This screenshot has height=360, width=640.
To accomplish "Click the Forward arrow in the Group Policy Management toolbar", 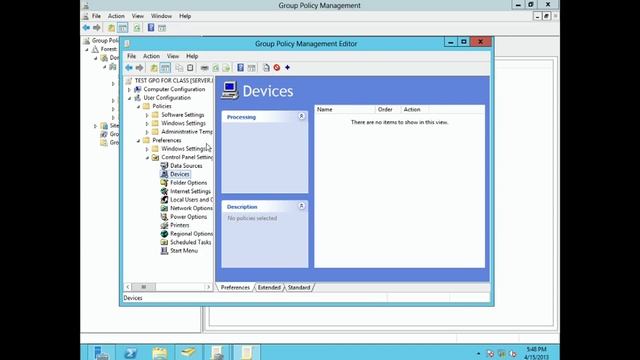I will click(x=97, y=28).
